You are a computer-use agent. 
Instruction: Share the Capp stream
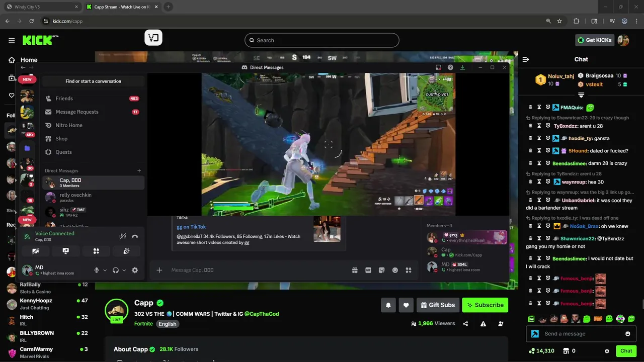pos(465,324)
